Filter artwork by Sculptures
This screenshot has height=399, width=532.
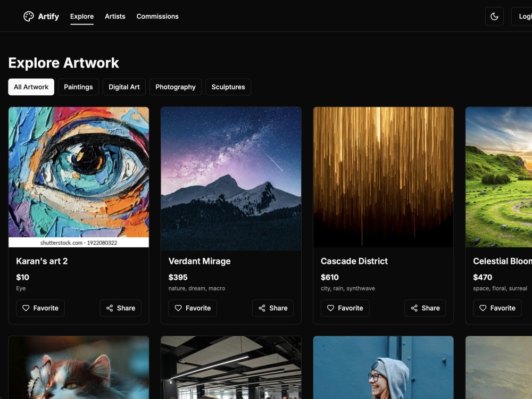click(228, 87)
